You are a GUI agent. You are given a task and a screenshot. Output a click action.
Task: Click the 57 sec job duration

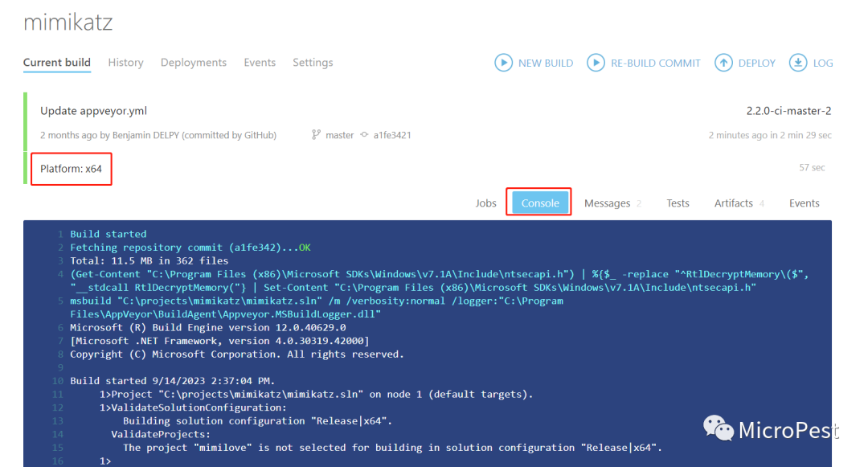tap(812, 167)
